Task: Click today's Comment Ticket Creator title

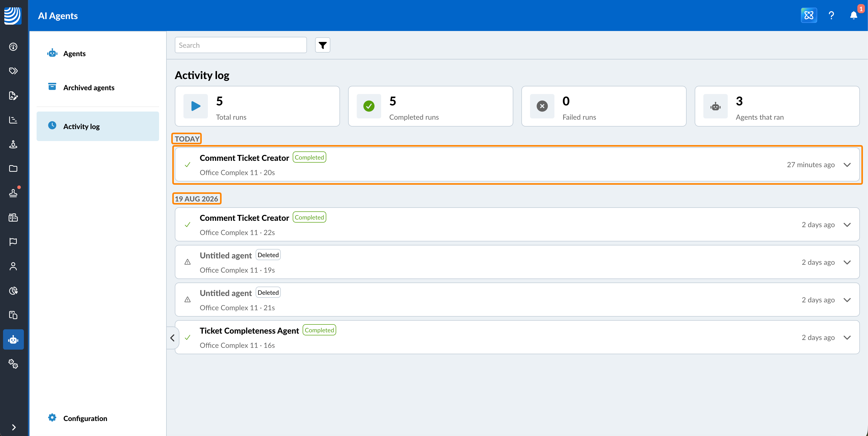Action: click(244, 158)
